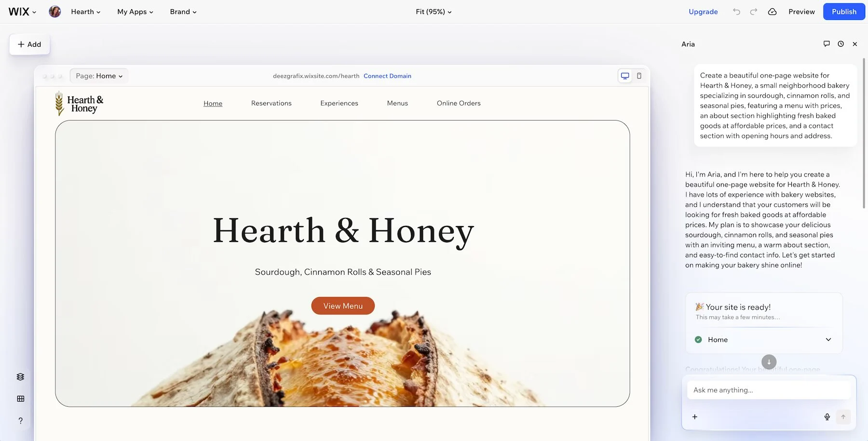Click the user profile avatar
The height and width of the screenshot is (441, 868).
(x=55, y=12)
